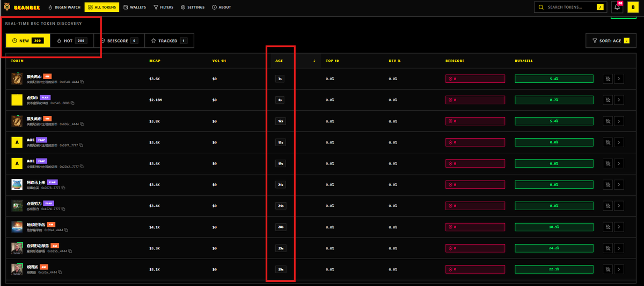Image resolution: width=644 pixels, height=286 pixels.
Task: Click the buy/sell bar showing 24.2%
Action: [x=554, y=248]
